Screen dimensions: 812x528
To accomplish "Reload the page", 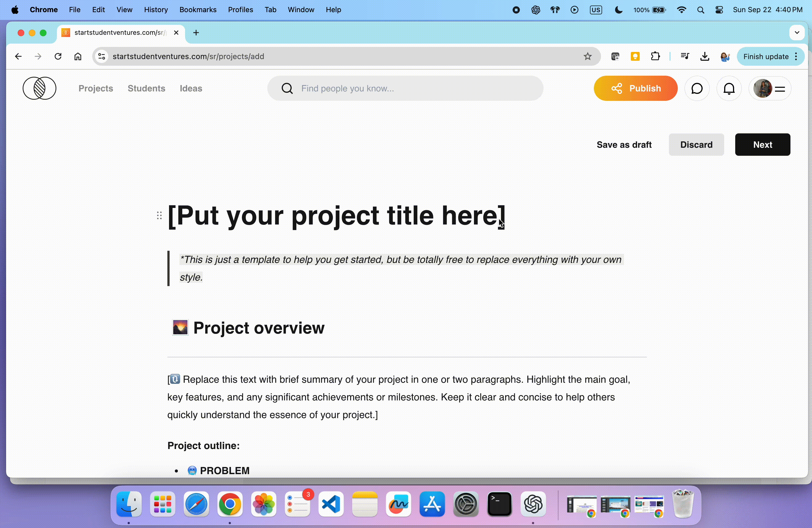I will point(58,56).
